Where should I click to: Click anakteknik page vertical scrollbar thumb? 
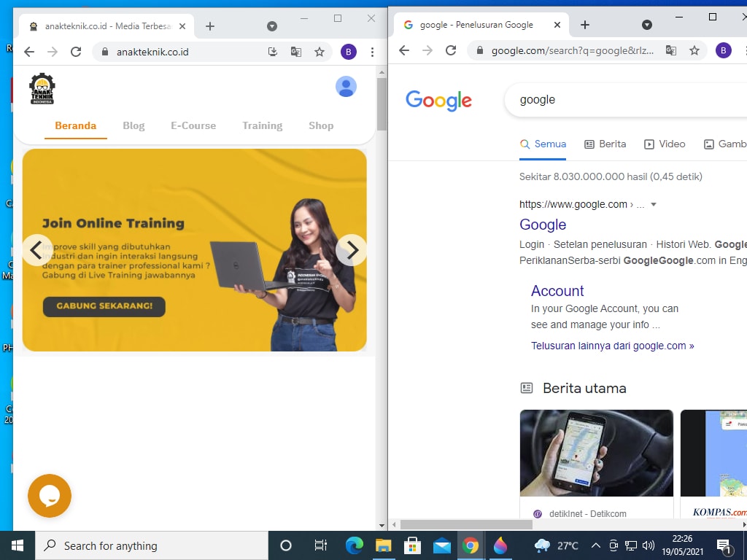tap(382, 104)
